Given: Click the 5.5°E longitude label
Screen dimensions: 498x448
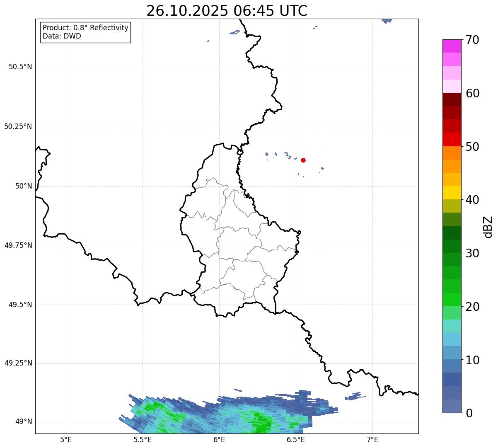Looking at the screenshot, I should pyautogui.click(x=143, y=439).
